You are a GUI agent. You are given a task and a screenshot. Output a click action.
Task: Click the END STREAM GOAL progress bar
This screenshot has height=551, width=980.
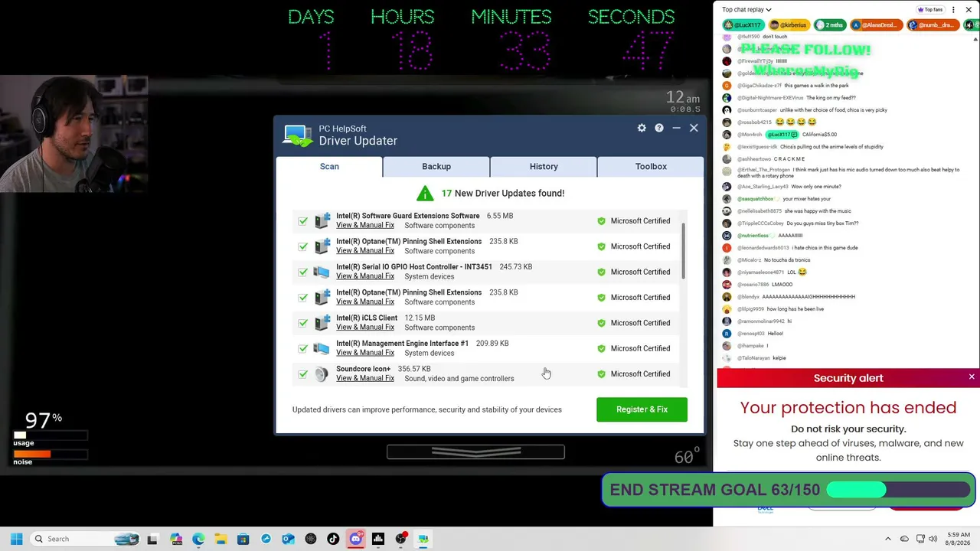point(897,490)
